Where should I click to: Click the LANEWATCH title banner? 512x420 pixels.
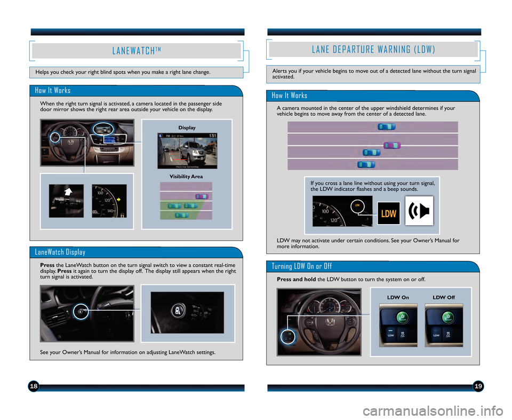[137, 51]
